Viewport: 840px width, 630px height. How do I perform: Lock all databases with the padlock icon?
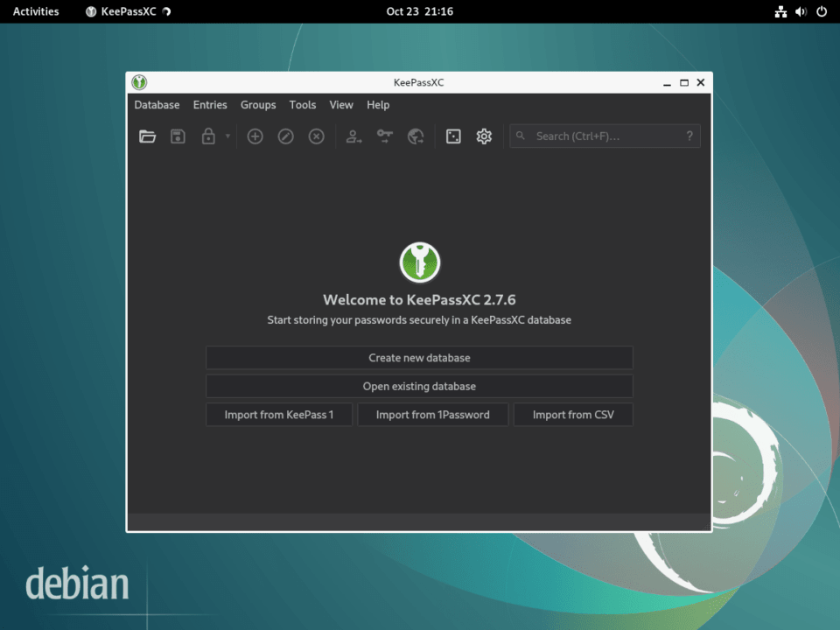click(x=208, y=136)
